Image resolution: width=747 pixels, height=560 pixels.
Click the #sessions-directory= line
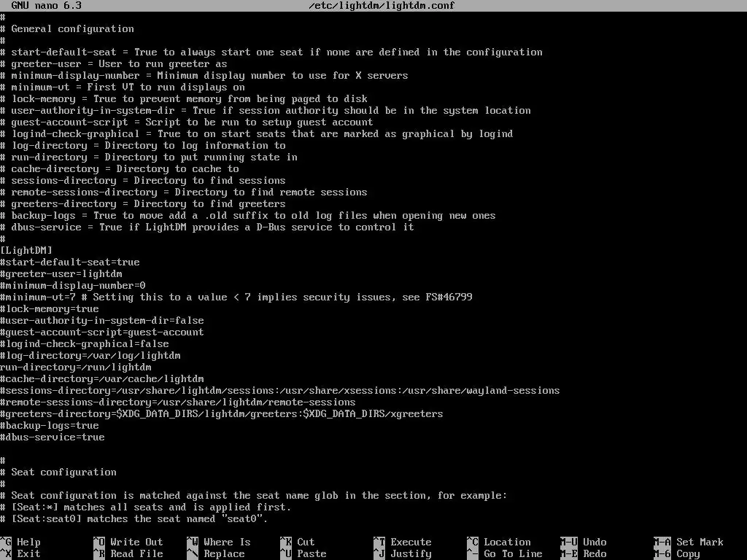pyautogui.click(x=280, y=391)
